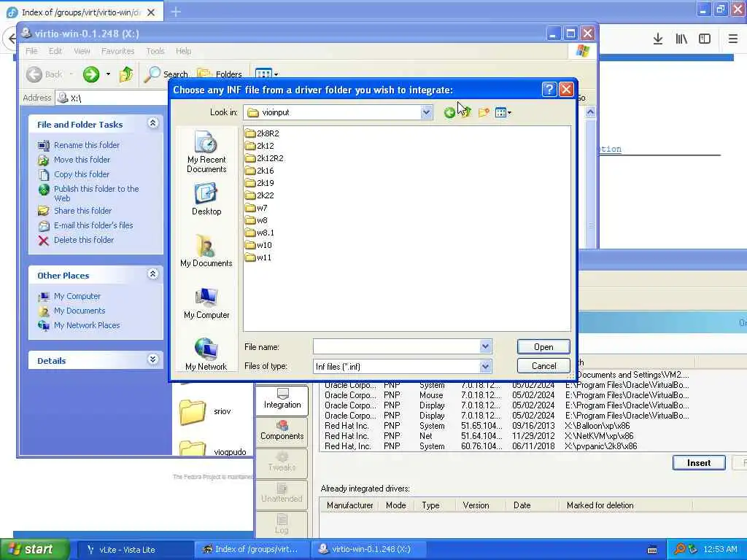Open the Components section in vLite
The width and height of the screenshot is (747, 560).
[x=282, y=431]
